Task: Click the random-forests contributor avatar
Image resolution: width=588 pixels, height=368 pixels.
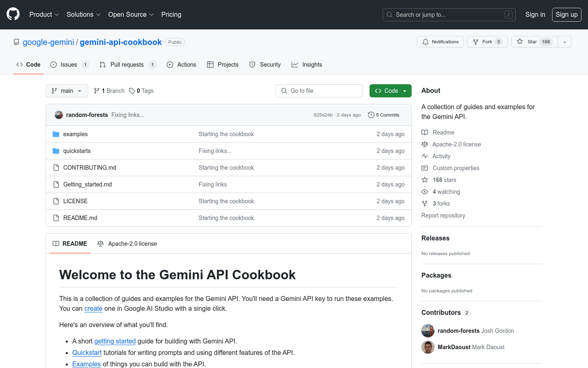Action: 428,331
